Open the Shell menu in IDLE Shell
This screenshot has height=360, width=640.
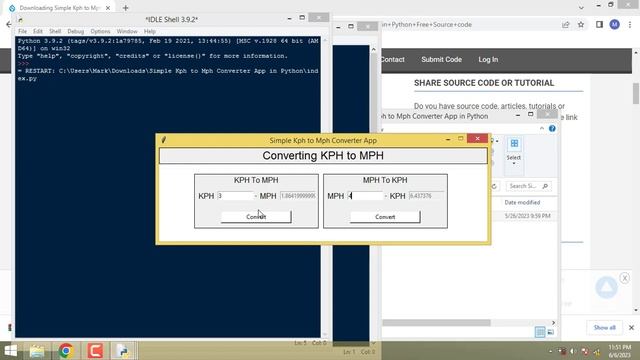pos(55,31)
